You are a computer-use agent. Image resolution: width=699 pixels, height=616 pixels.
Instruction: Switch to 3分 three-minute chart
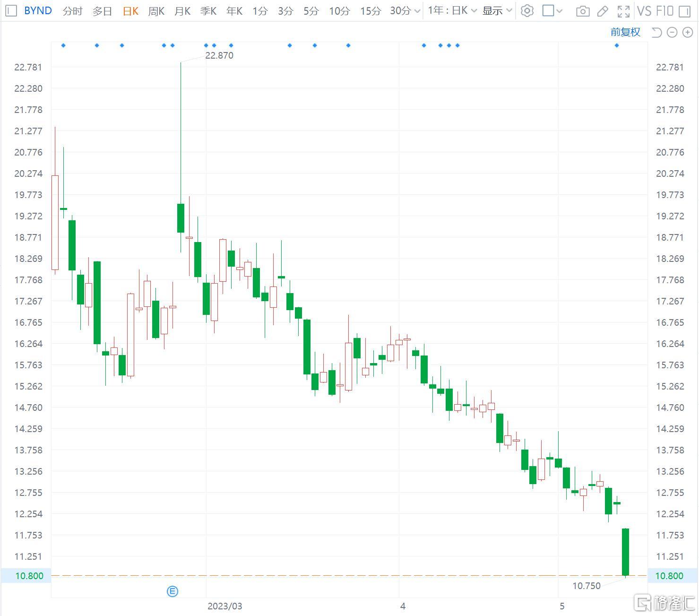point(285,10)
